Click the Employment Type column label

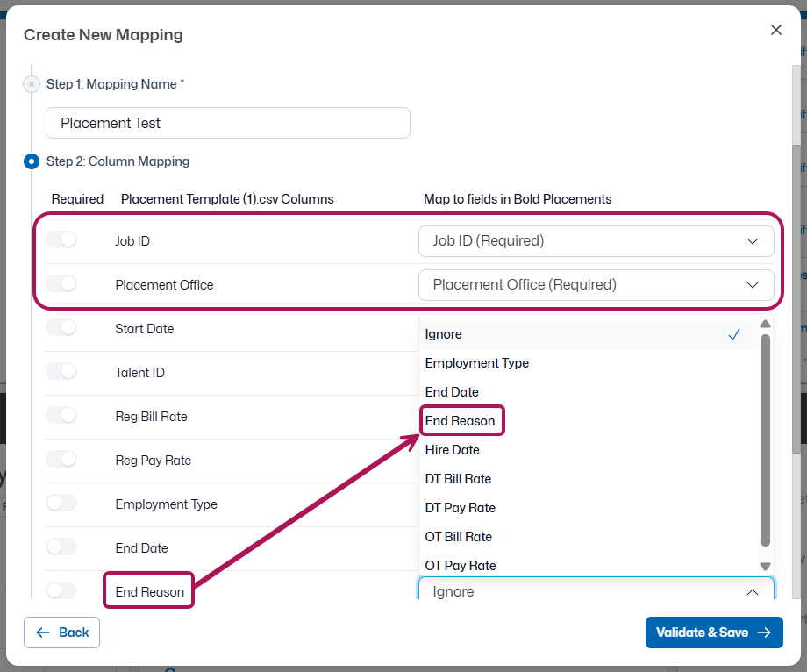(166, 504)
